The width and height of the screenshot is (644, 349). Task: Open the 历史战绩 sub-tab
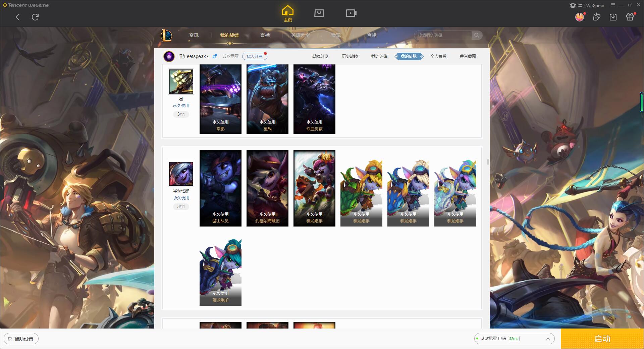pyautogui.click(x=350, y=56)
